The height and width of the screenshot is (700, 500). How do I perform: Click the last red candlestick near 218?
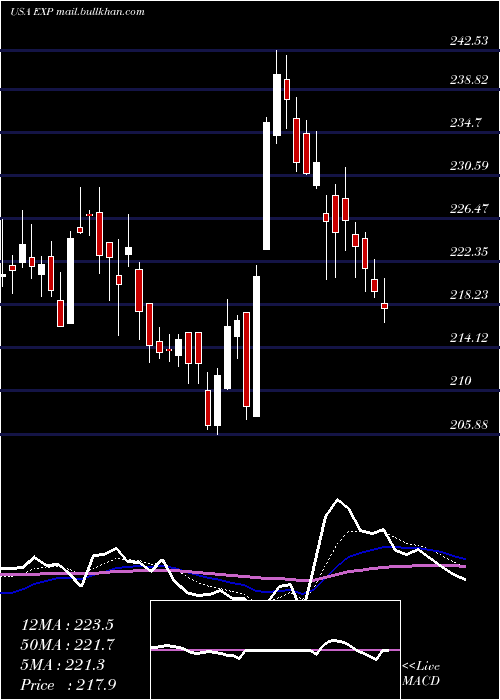coord(384,306)
